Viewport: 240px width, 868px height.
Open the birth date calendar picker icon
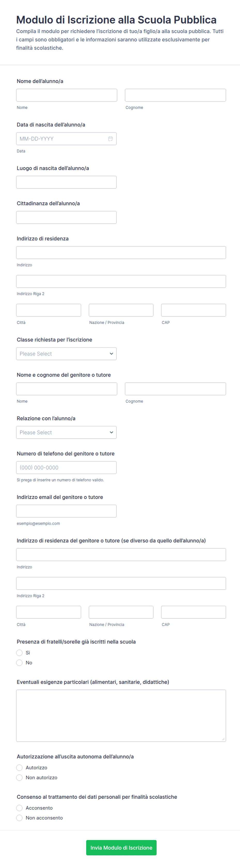coord(110,139)
